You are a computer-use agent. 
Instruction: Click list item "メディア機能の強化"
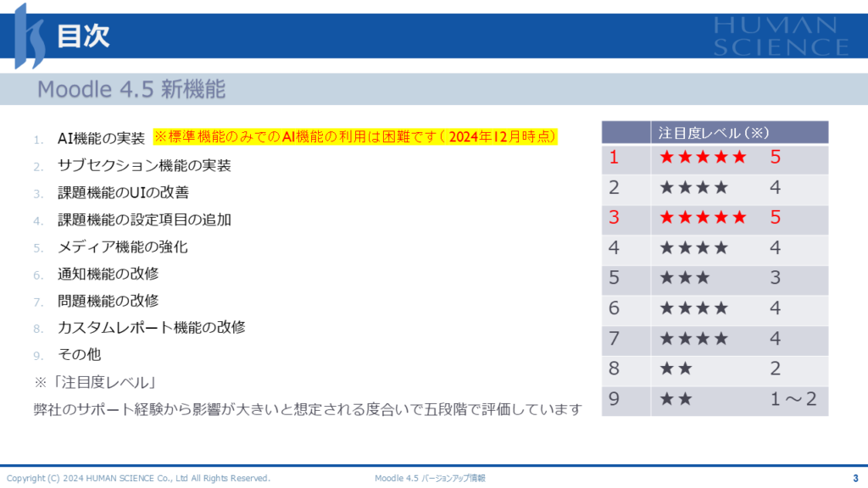[x=123, y=247]
